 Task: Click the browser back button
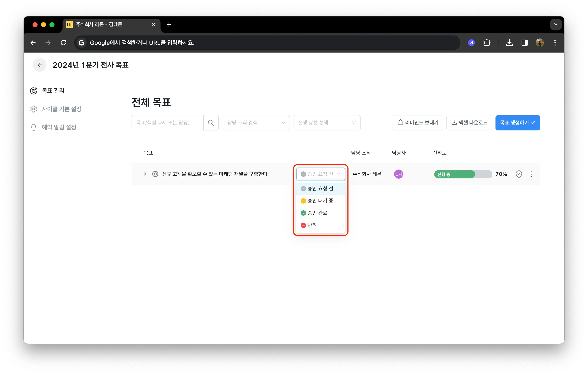point(33,43)
